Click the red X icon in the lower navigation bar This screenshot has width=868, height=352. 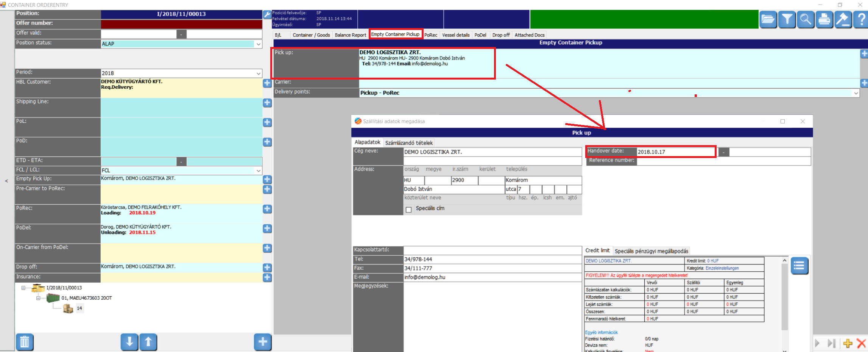861,343
